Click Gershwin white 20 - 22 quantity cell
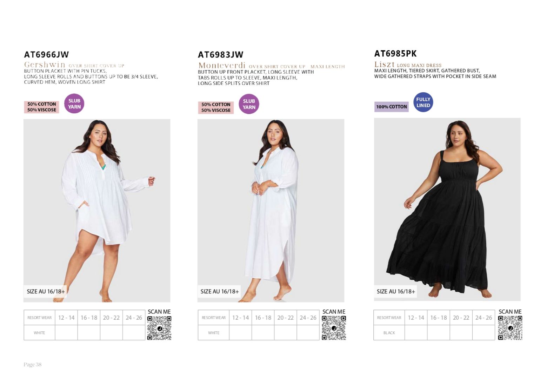The width and height of the screenshot is (554, 392). click(111, 333)
